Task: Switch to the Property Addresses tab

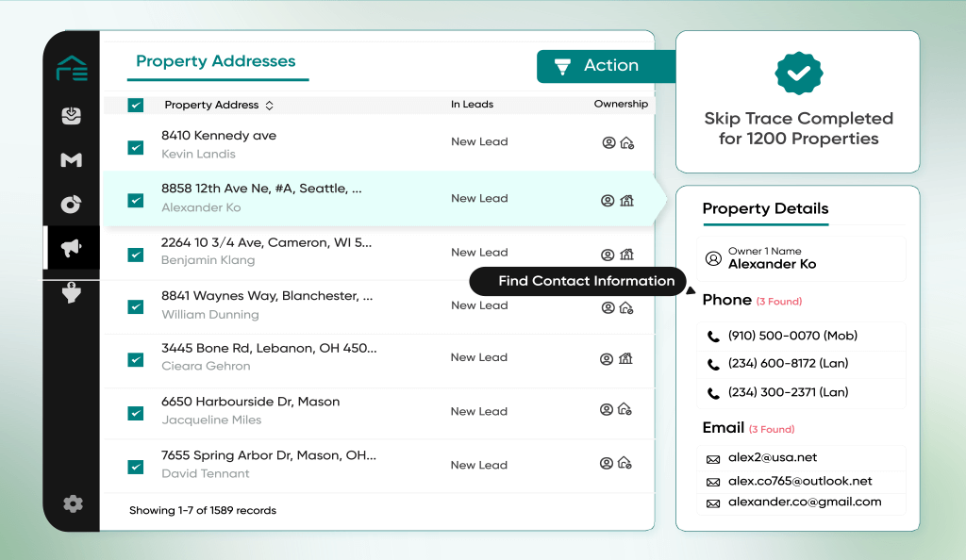Action: 218,61
